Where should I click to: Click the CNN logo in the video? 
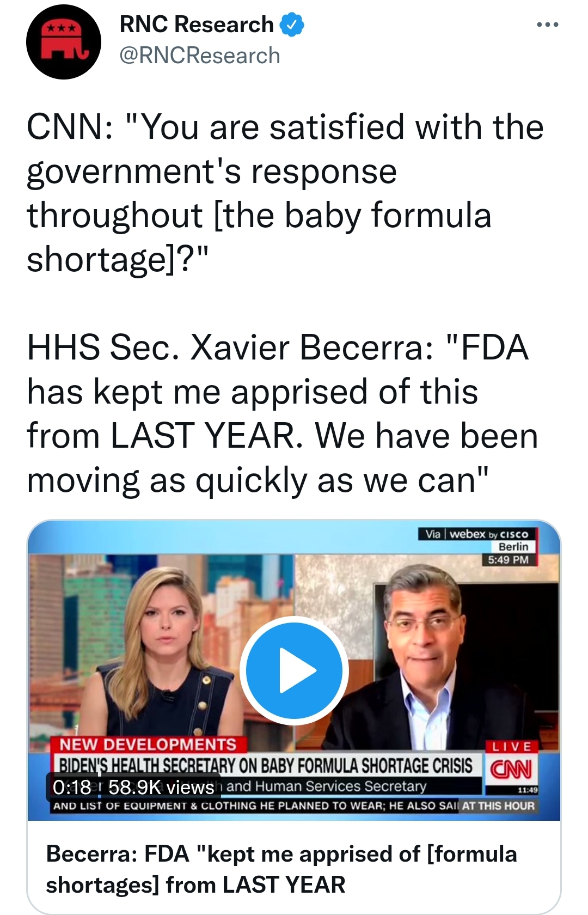tap(511, 770)
